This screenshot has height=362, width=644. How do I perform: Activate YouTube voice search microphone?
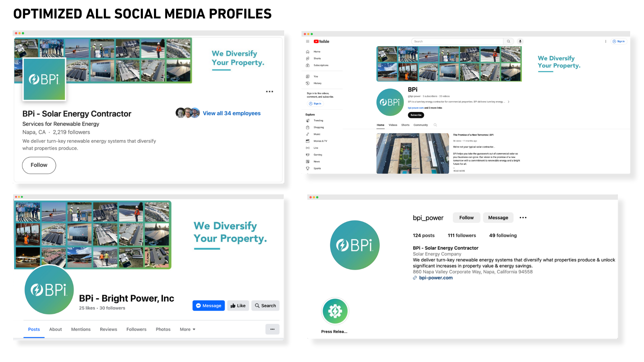(x=520, y=42)
